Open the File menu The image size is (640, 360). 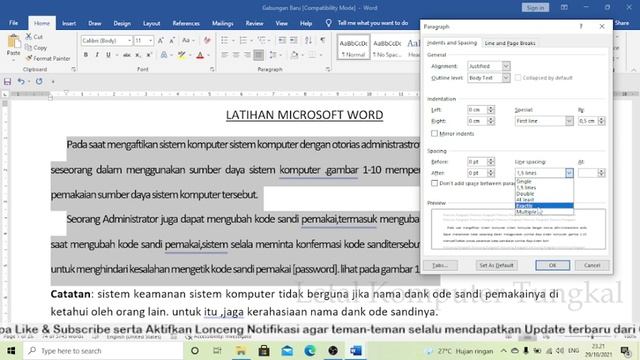13,23
